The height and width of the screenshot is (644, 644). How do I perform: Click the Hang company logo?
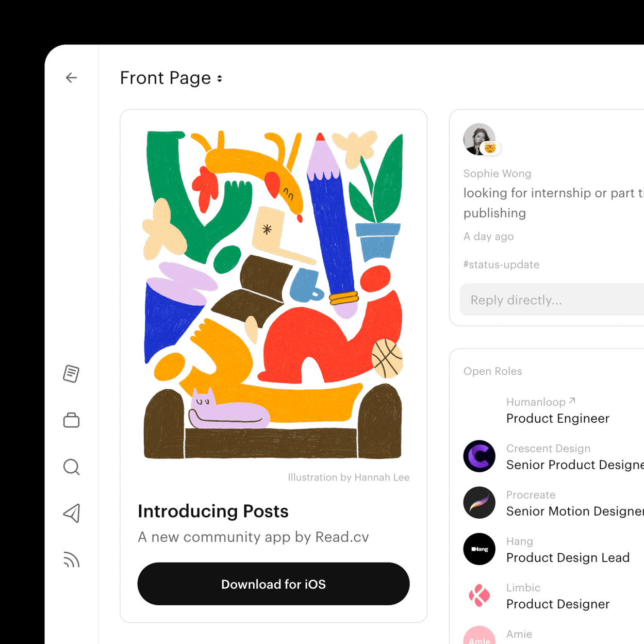[480, 549]
